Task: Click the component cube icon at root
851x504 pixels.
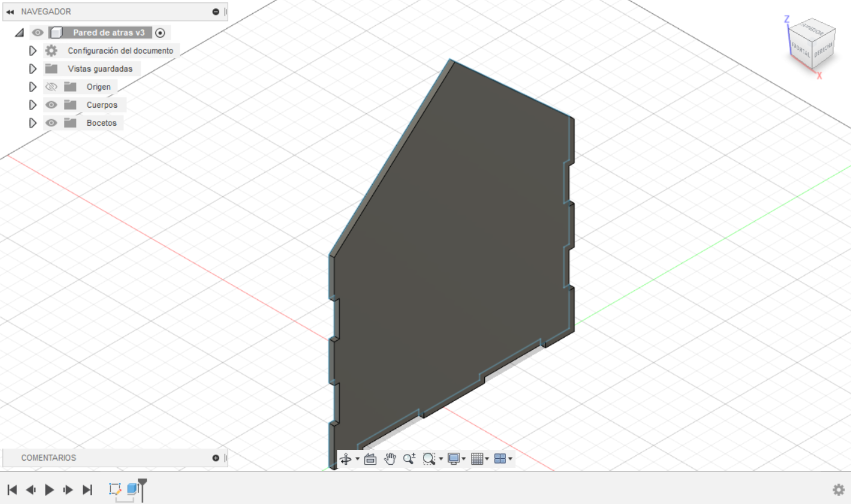Action: pyautogui.click(x=56, y=33)
